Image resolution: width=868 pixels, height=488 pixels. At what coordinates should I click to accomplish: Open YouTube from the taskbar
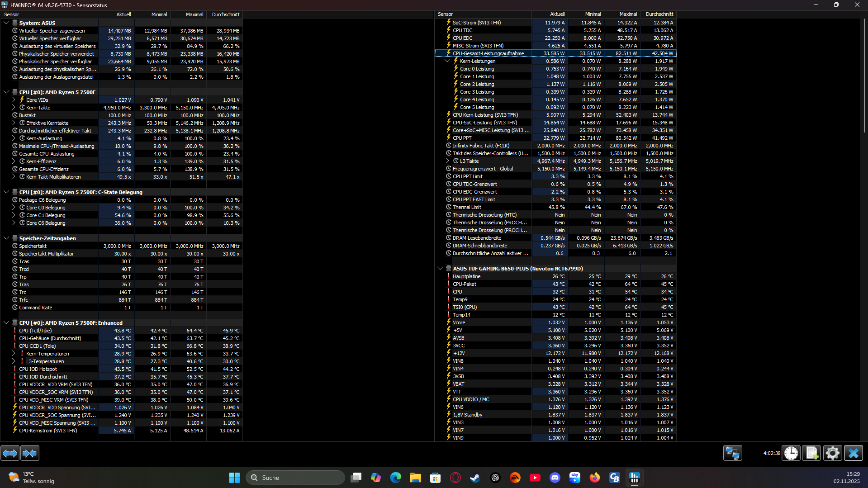click(535, 478)
